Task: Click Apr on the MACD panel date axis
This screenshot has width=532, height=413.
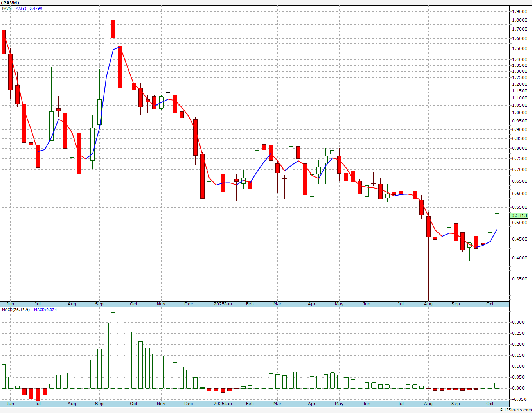Action: [312, 404]
